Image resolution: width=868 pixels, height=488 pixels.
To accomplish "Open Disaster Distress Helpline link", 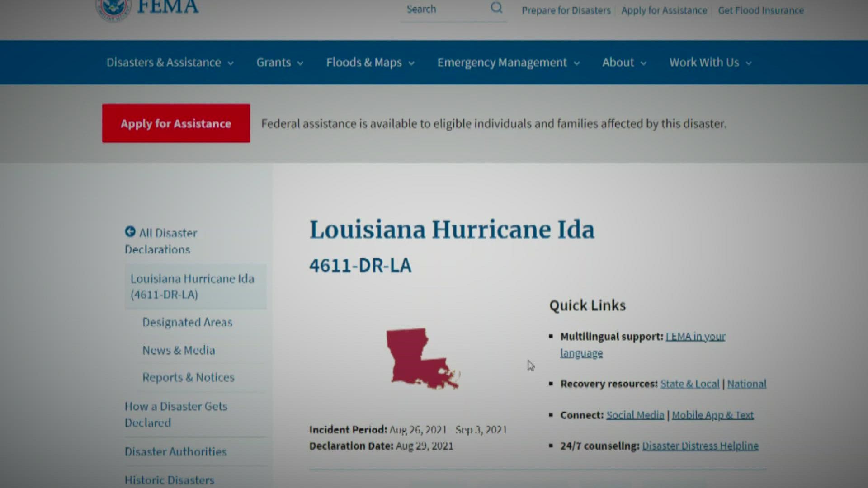I will [x=700, y=446].
